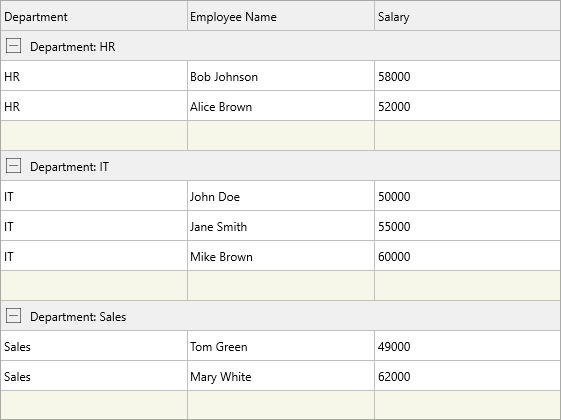
Task: Collapse the Department: Sales group
Action: pos(14,316)
